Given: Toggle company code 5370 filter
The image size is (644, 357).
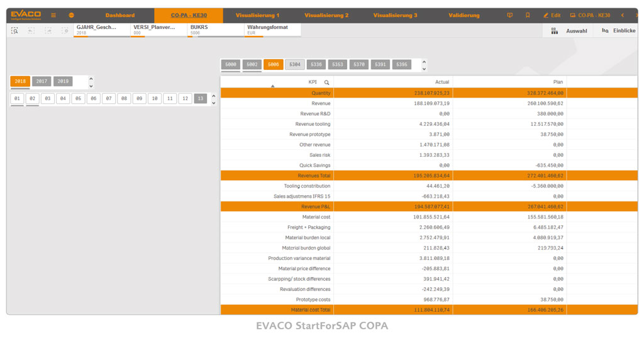Looking at the screenshot, I should [x=359, y=65].
